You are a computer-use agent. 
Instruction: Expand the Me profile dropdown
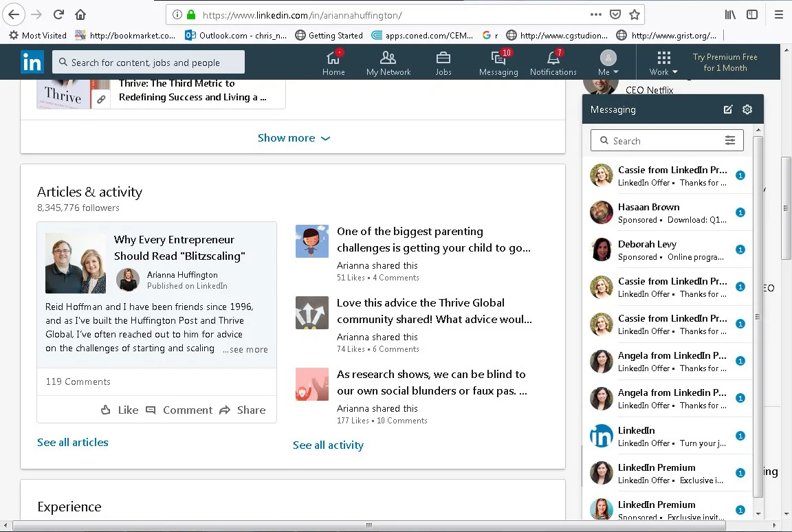tap(608, 63)
